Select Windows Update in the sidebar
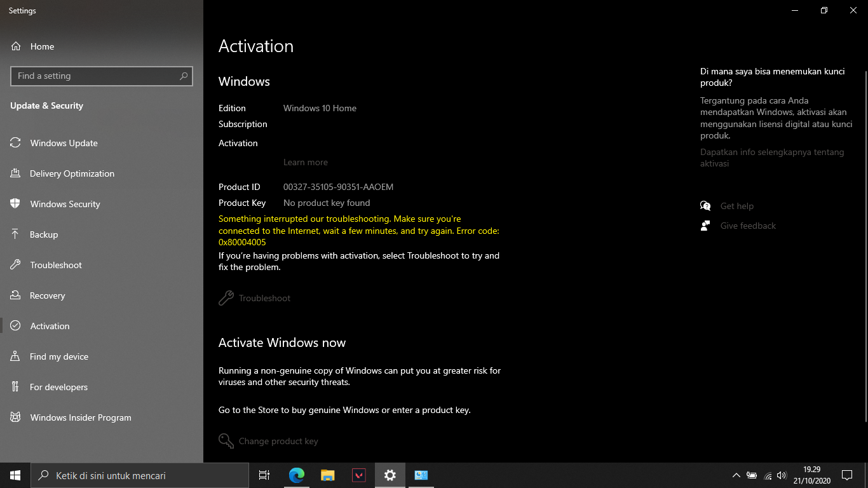Screen dimensions: 868x488 65,143
